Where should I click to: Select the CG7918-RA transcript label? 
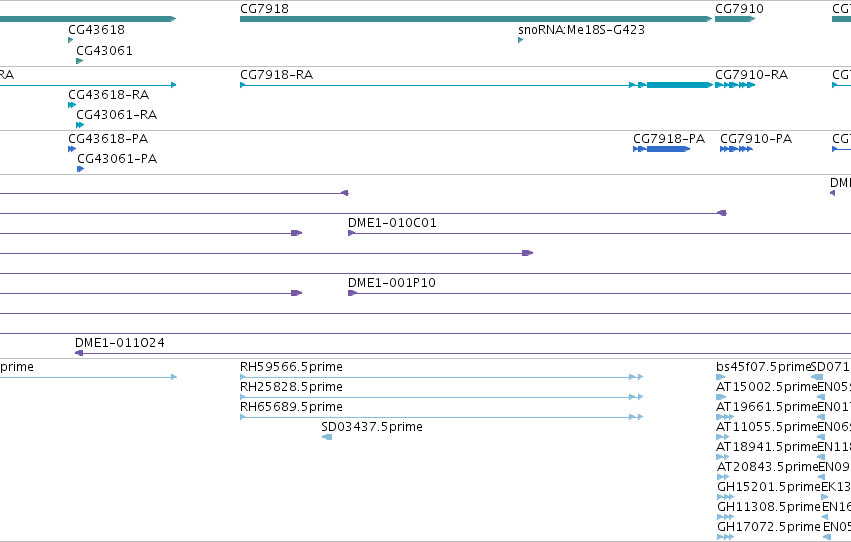277,75
